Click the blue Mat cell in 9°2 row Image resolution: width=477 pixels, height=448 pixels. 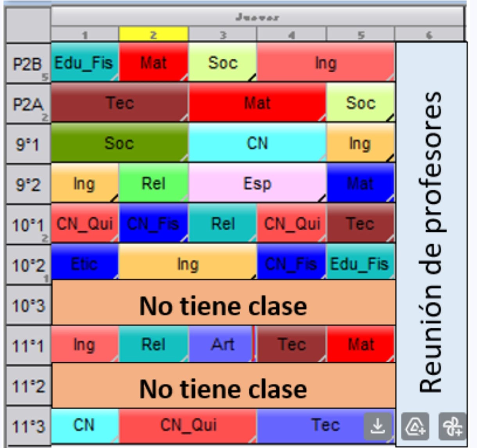tap(360, 184)
